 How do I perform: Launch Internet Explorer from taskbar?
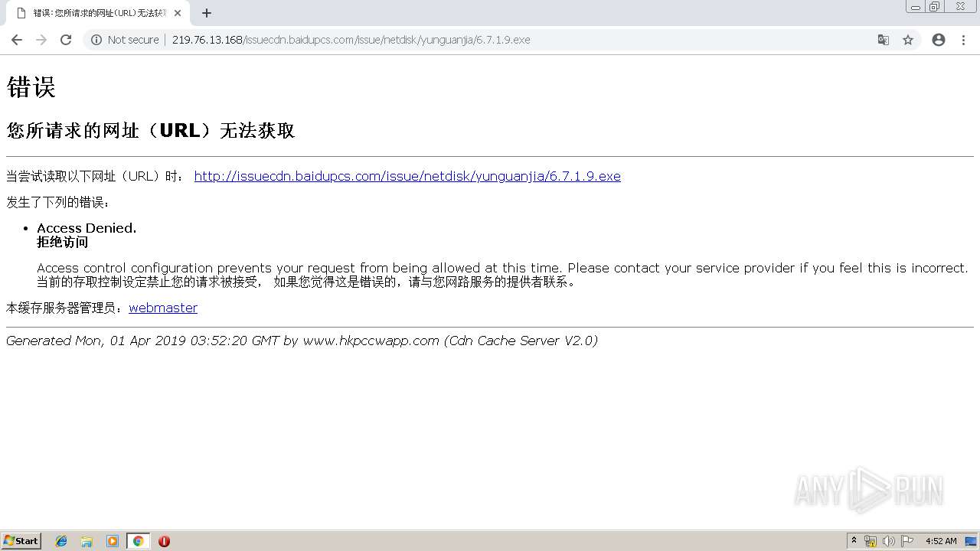[x=61, y=541]
